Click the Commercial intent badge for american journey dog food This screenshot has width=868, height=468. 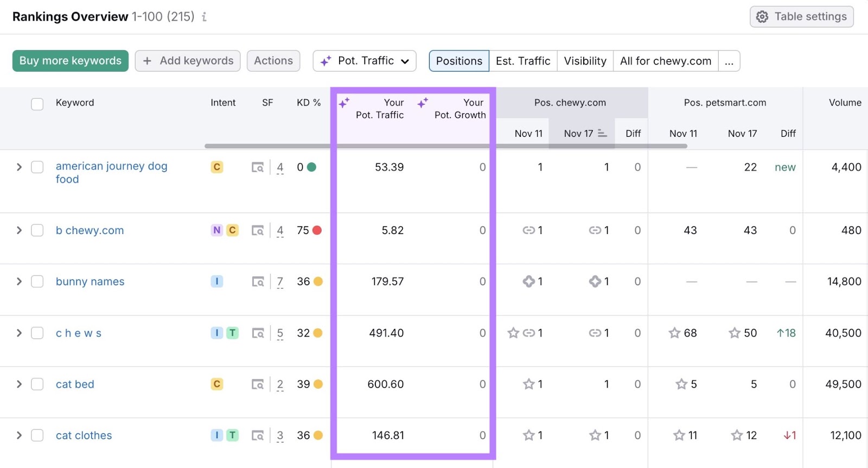pos(217,167)
